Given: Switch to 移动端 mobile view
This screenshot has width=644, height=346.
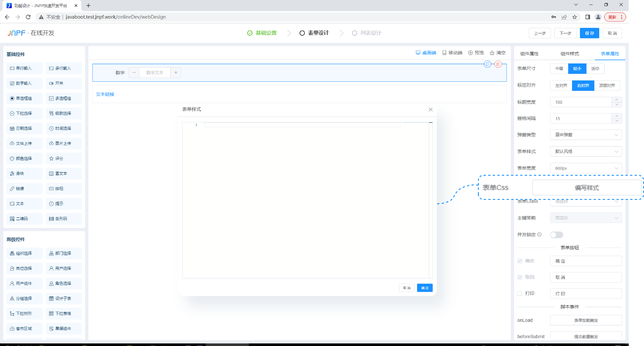Looking at the screenshot, I should pos(452,53).
